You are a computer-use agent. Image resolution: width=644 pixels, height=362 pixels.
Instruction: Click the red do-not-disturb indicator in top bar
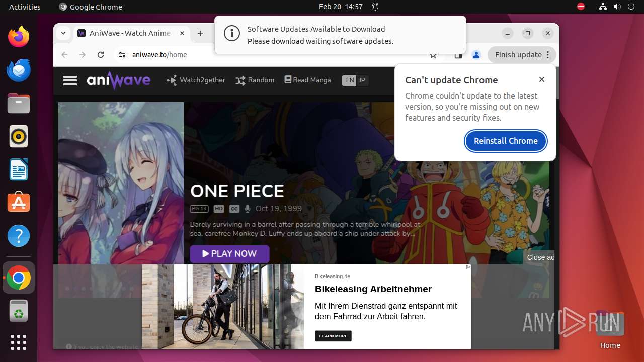(581, 7)
